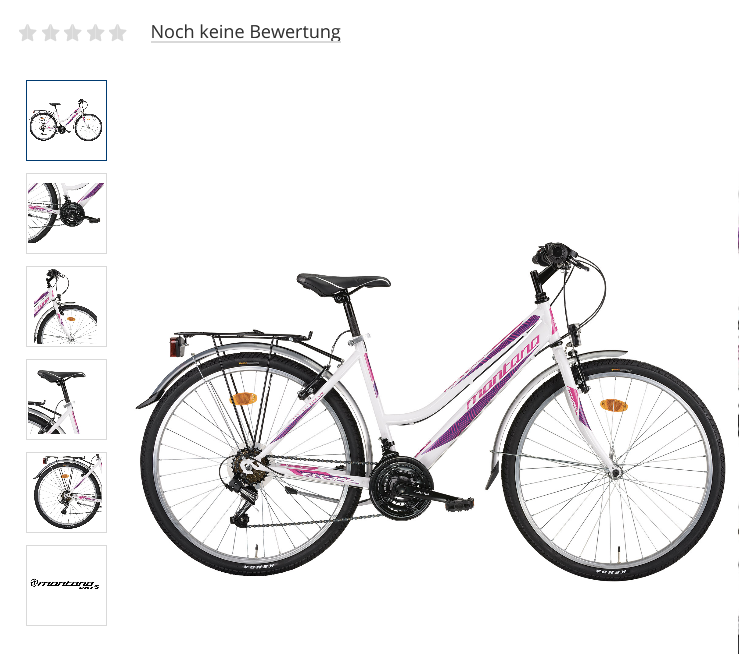Viewport: 756px width, 672px height.
Task: Give a five-star rating via last star
Action: [117, 33]
